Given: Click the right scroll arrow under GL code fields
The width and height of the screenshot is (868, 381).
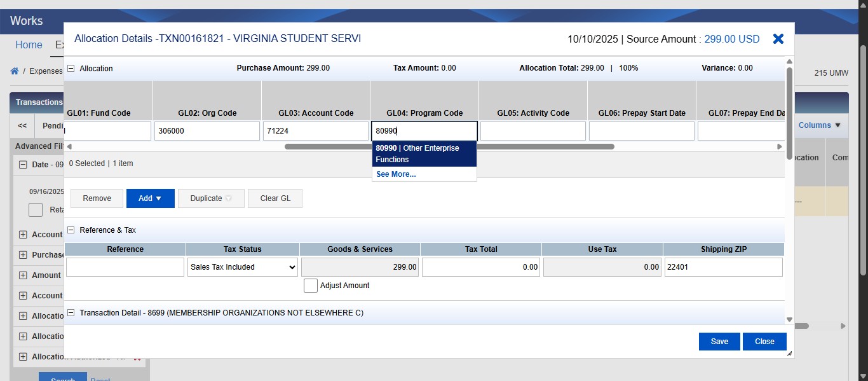Looking at the screenshot, I should point(780,146).
